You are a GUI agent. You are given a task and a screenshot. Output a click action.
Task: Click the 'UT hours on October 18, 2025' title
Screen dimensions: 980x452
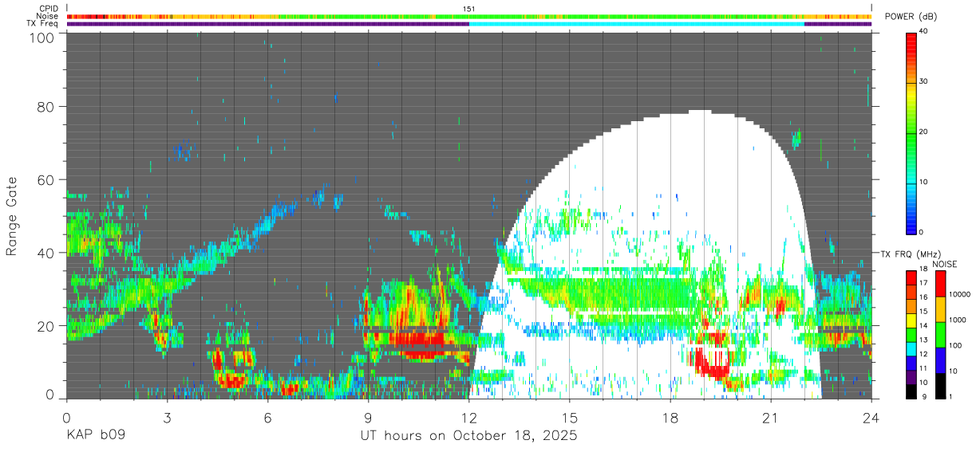469,437
